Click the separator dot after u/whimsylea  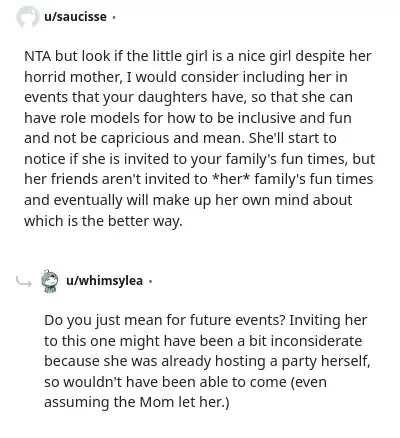pos(150,282)
